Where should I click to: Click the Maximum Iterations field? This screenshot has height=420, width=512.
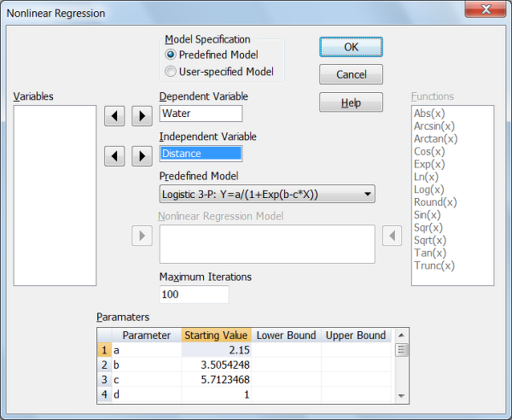click(x=194, y=295)
